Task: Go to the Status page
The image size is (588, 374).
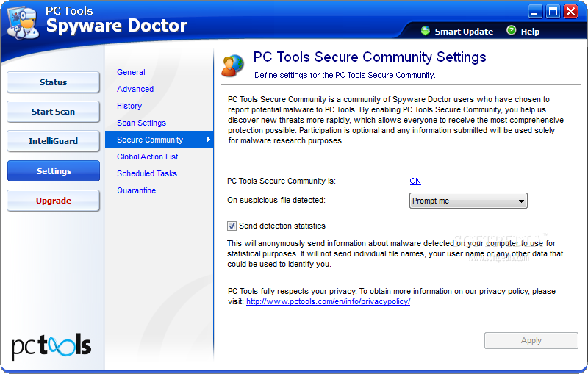Action: 53,82
